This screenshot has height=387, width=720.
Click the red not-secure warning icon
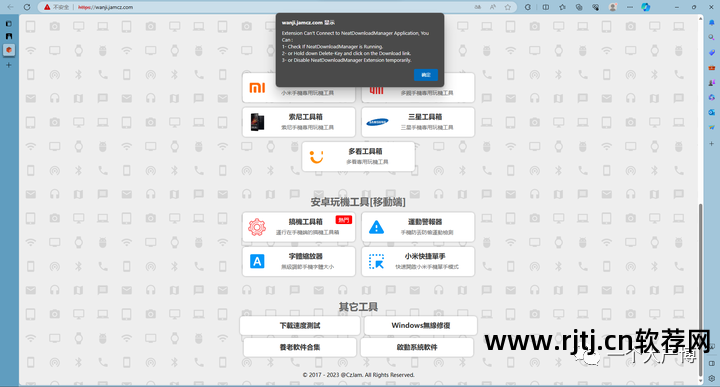coord(47,7)
